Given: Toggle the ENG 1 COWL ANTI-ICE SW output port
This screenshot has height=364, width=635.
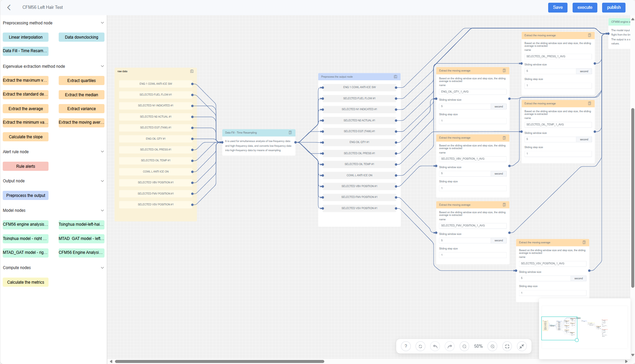Looking at the screenshot, I should point(192,84).
